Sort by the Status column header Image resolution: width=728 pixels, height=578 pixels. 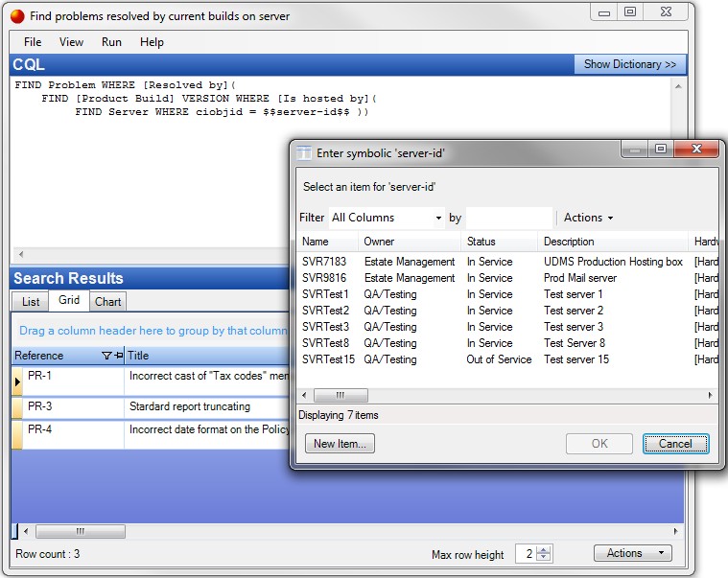[500, 242]
